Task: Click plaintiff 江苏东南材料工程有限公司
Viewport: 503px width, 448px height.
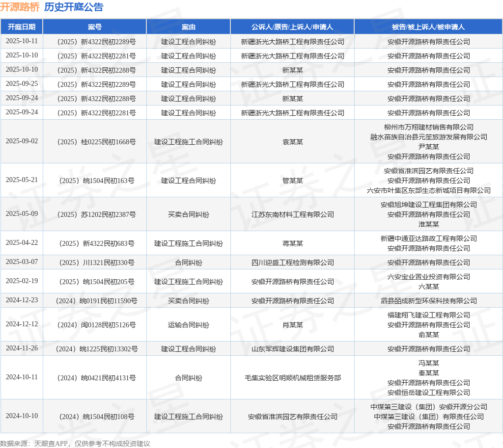Action: coord(292,214)
